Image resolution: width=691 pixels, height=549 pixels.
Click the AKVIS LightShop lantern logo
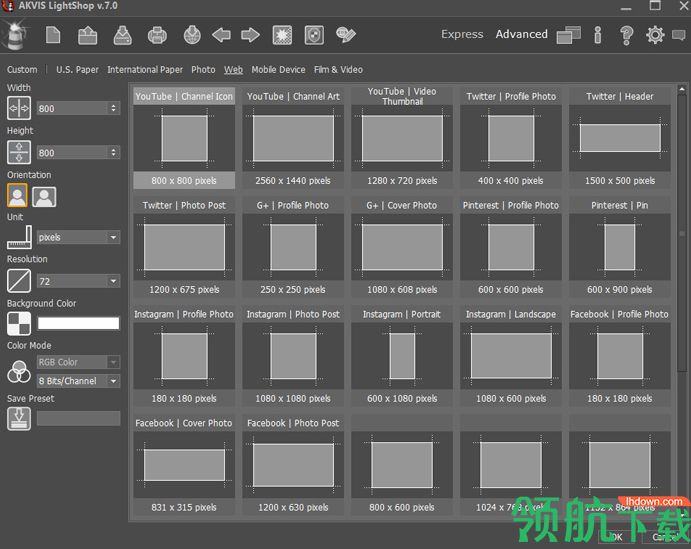(16, 35)
